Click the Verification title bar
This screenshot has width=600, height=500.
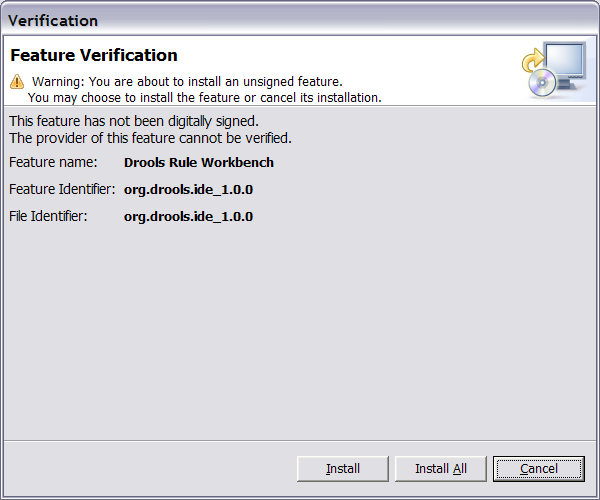pos(300,19)
